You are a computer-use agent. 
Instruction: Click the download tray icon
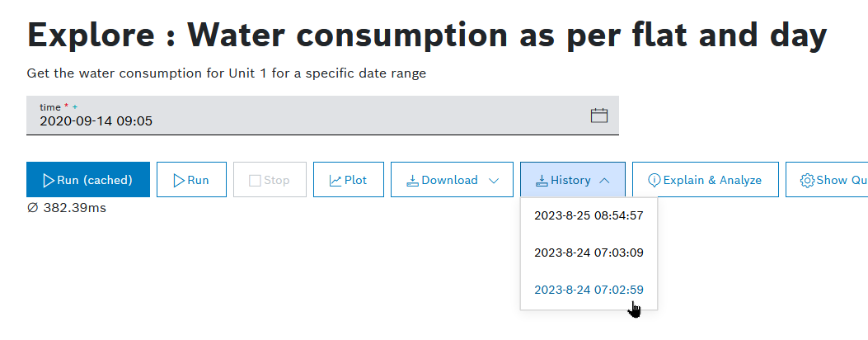coord(413,180)
